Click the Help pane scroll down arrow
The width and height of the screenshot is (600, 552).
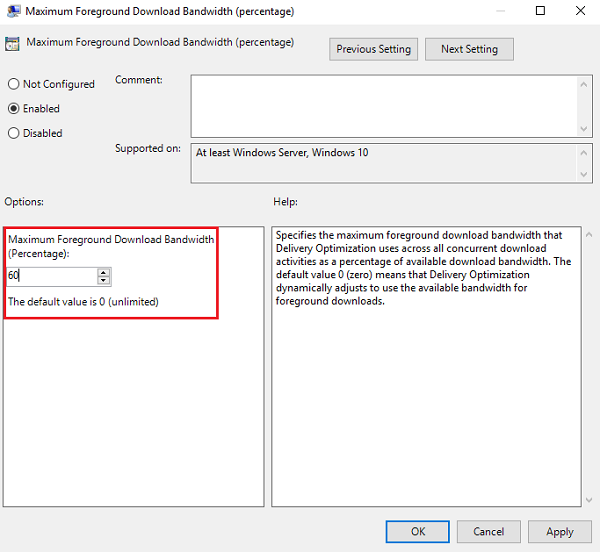click(589, 499)
